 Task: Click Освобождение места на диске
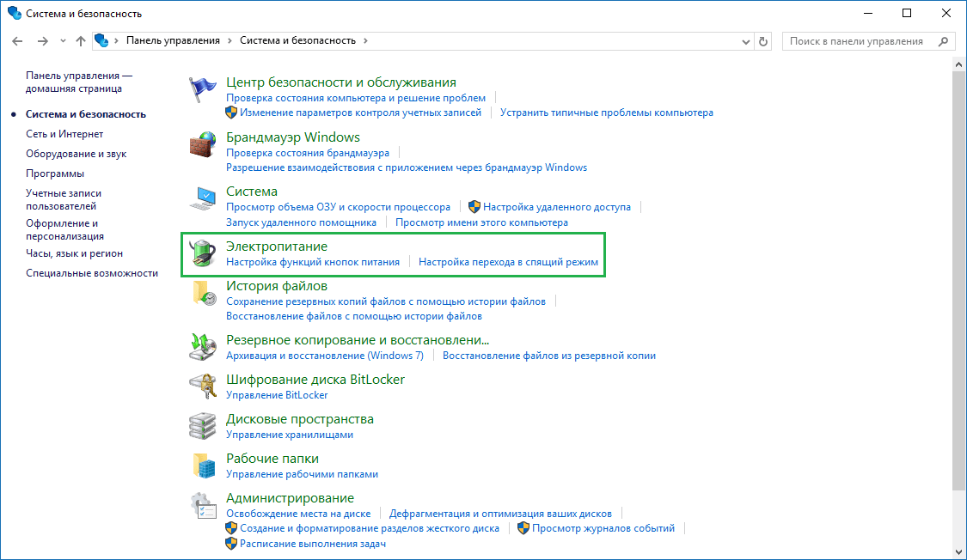pos(298,513)
